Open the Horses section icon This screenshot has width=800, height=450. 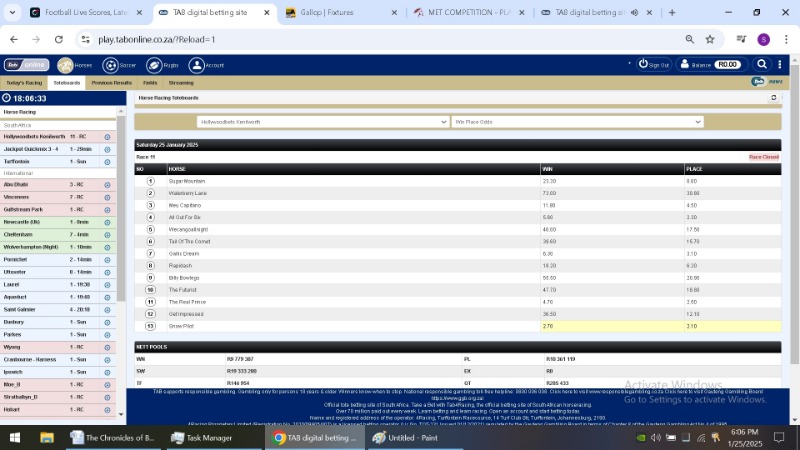65,65
